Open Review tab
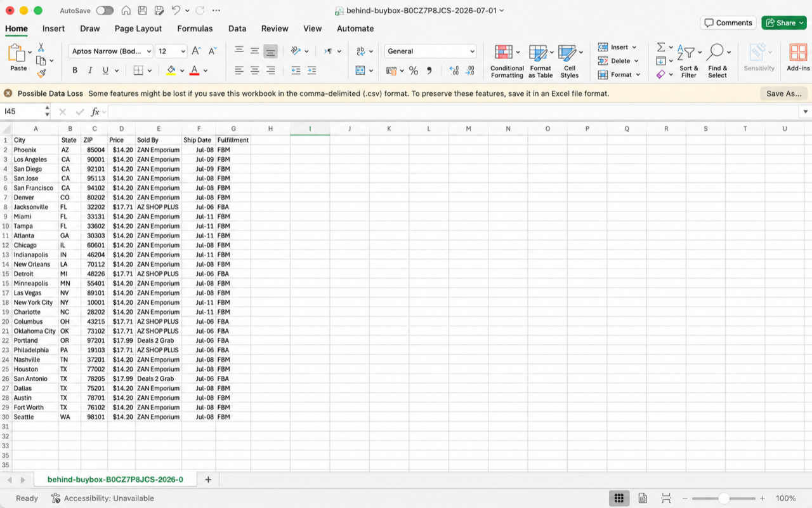 [275, 29]
